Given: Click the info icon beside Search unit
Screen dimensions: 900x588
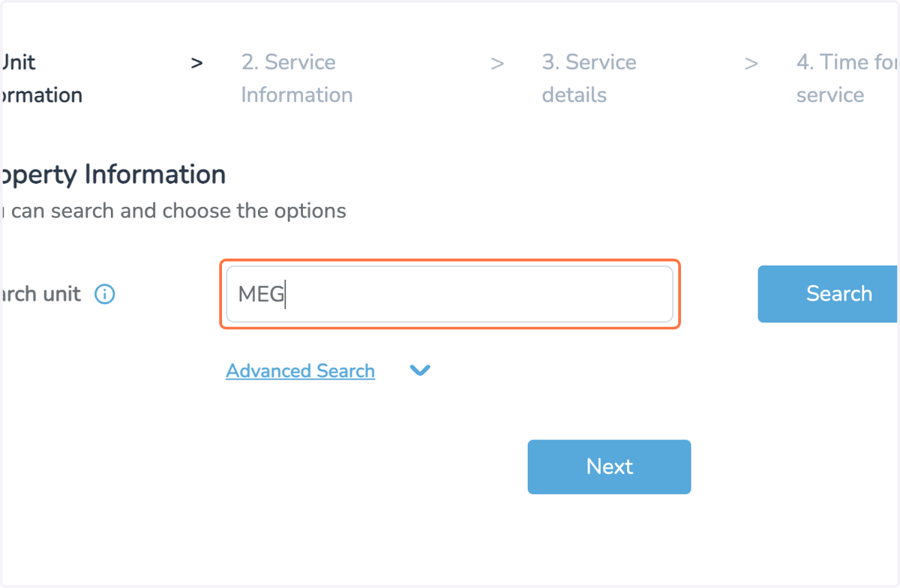Looking at the screenshot, I should coord(105,294).
